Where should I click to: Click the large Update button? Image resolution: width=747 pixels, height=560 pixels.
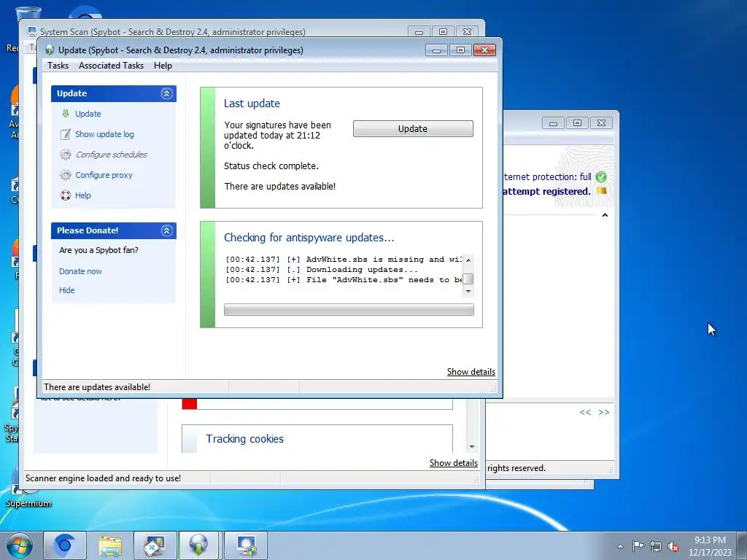tap(413, 128)
